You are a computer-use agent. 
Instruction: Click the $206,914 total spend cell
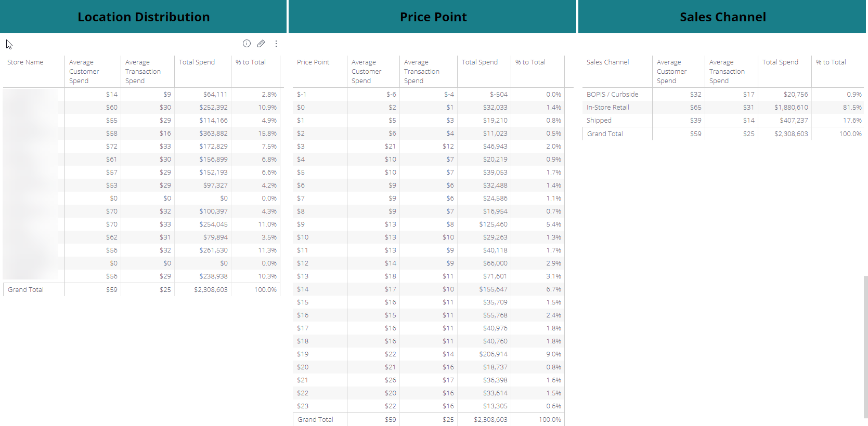point(493,354)
